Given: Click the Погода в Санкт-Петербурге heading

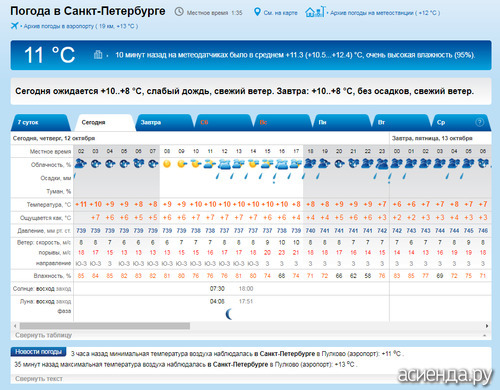Looking at the screenshot, I should click(88, 11).
